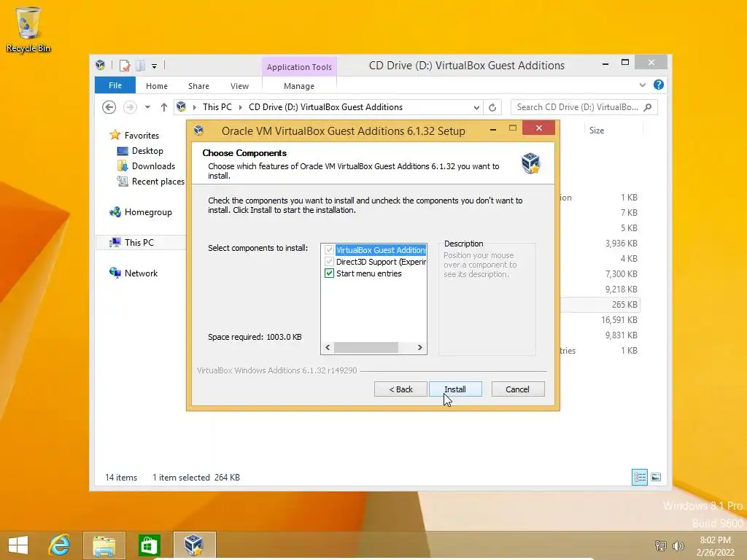Click VirtualBox drive icon in address bar
The height and width of the screenshot is (560, 747).
pyautogui.click(x=181, y=106)
